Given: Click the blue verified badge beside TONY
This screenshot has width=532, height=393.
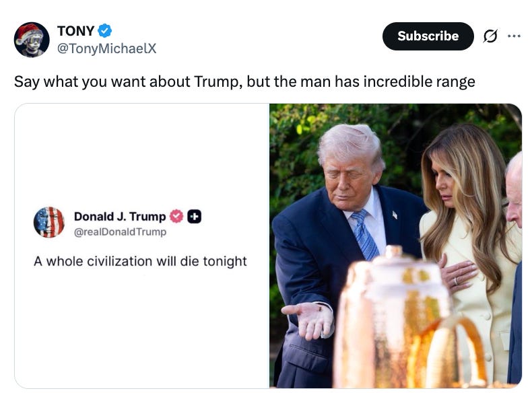Looking at the screenshot, I should click(x=104, y=31).
